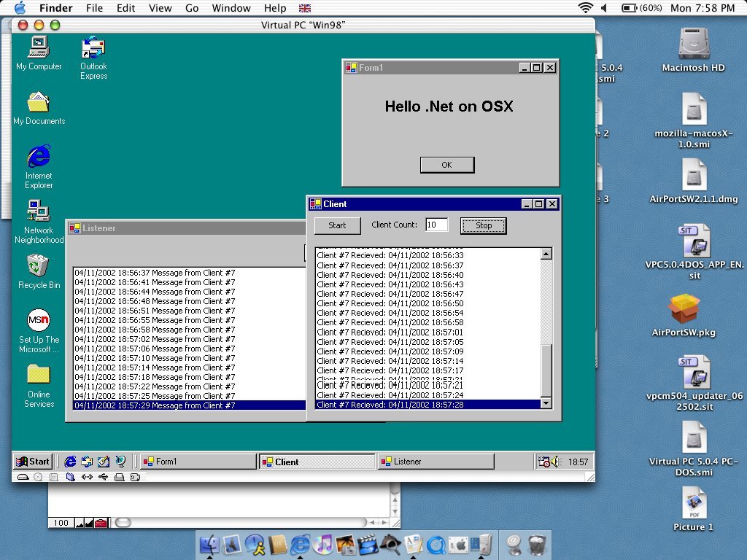Launch Internet Explorer desktop icon
The height and width of the screenshot is (560, 747).
coord(39,167)
